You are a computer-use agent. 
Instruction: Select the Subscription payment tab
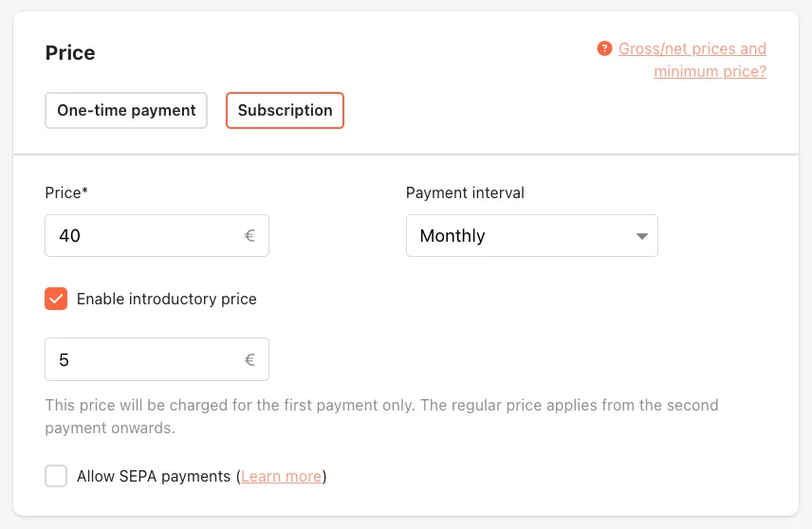[285, 110]
